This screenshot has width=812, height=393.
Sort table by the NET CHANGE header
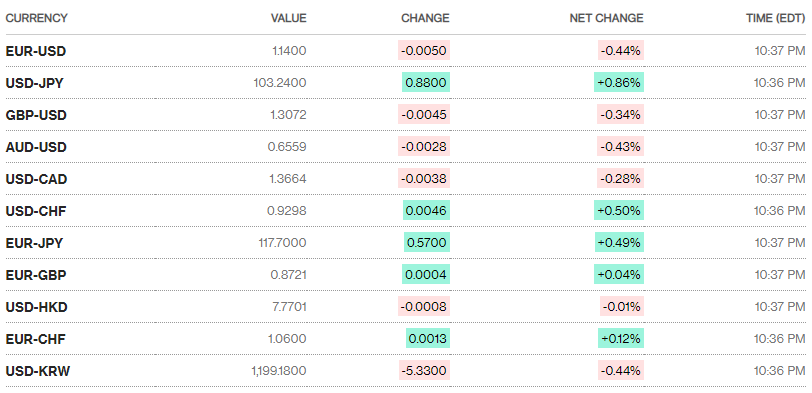pos(606,18)
